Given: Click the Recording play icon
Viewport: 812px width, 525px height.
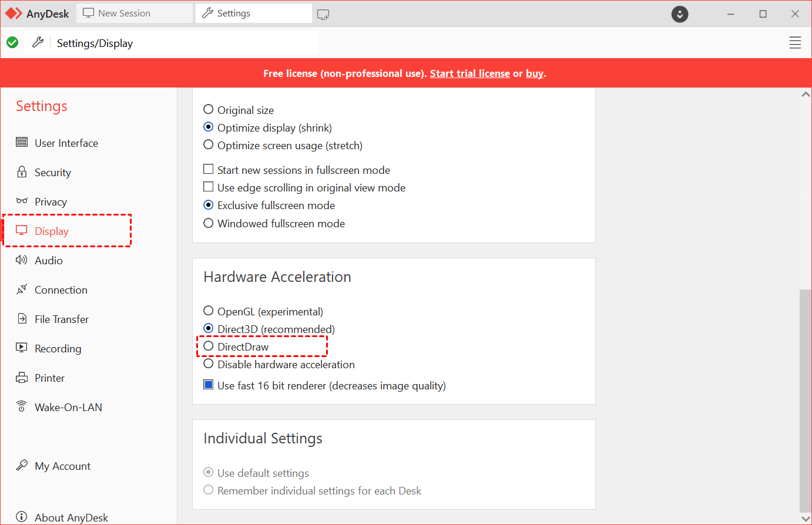Looking at the screenshot, I should pyautogui.click(x=22, y=348).
